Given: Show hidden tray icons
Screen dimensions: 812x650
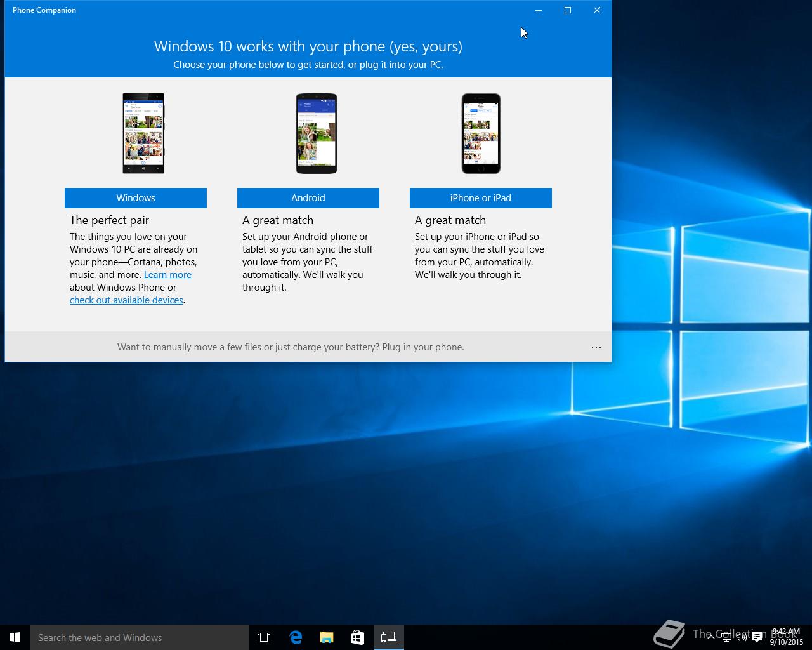Looking at the screenshot, I should (711, 637).
